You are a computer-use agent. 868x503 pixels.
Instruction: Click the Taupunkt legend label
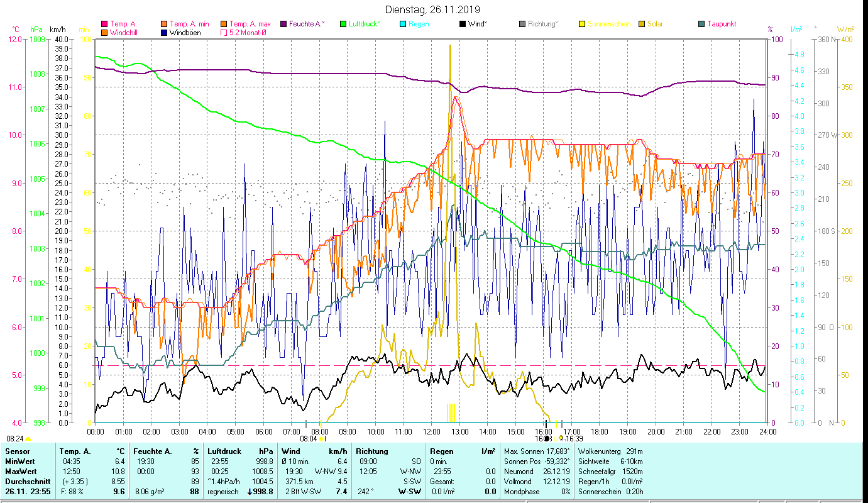[721, 25]
